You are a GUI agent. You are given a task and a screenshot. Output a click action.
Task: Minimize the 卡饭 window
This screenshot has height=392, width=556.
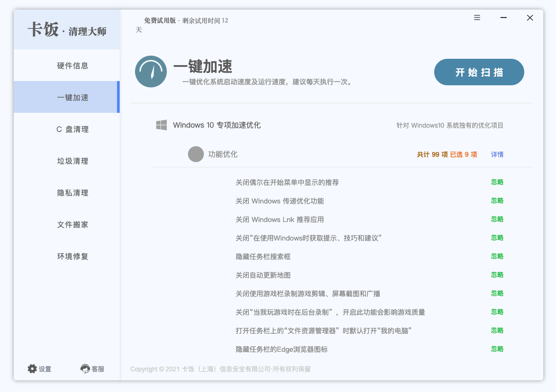(504, 17)
